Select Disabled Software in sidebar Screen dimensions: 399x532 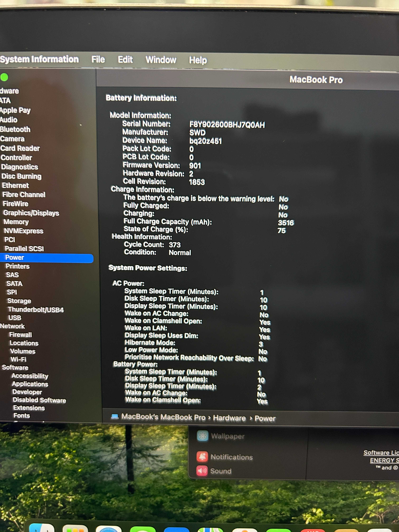(x=39, y=400)
